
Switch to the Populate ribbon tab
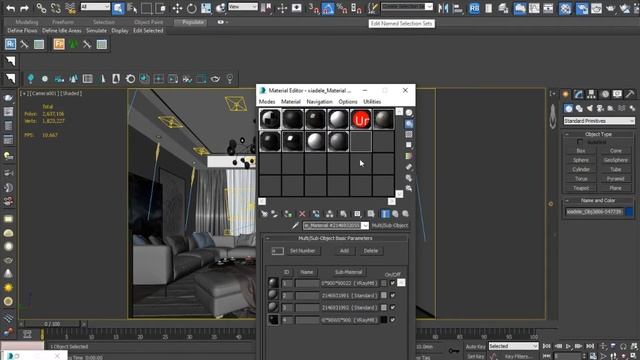click(193, 22)
